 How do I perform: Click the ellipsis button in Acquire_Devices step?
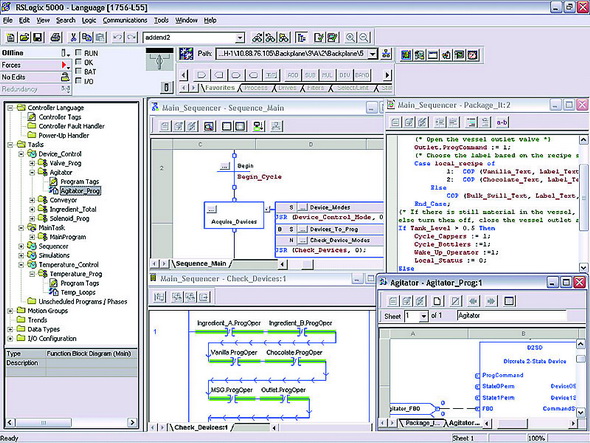pyautogui.click(x=212, y=209)
